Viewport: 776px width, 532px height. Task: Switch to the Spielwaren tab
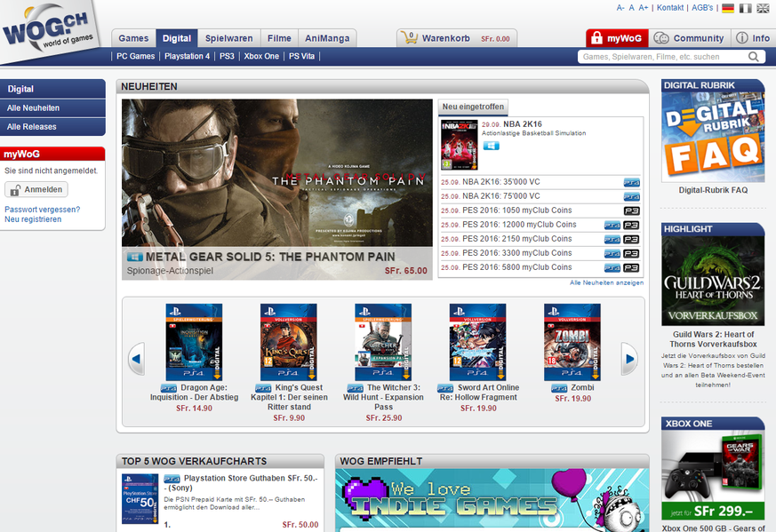pos(228,38)
